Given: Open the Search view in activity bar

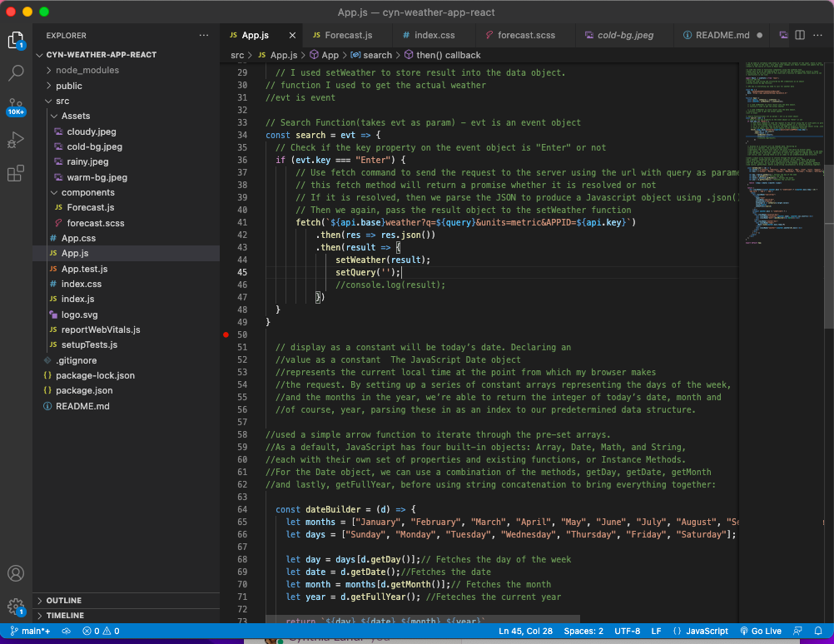Looking at the screenshot, I should click(x=16, y=73).
